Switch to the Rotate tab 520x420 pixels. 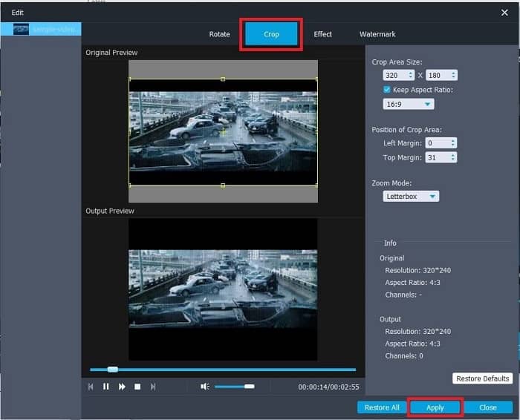click(219, 34)
